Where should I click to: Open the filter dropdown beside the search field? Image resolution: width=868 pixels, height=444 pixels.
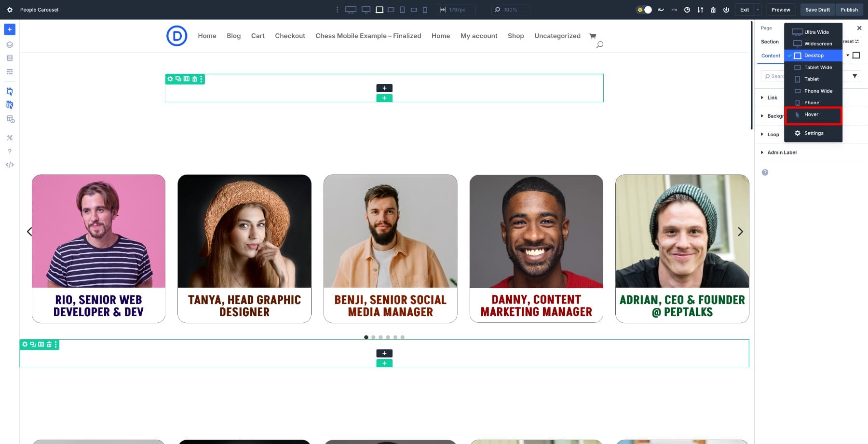point(855,76)
